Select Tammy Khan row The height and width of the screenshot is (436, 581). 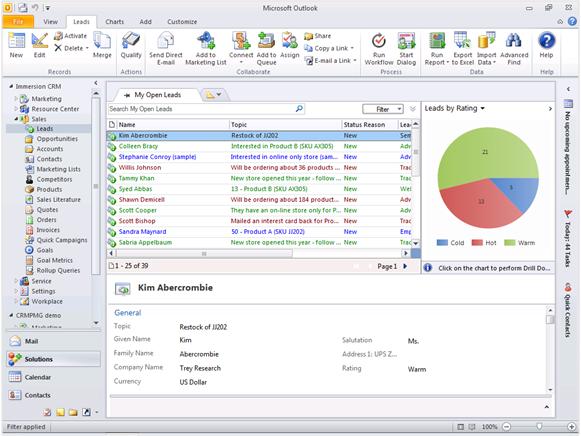pyautogui.click(x=259, y=178)
